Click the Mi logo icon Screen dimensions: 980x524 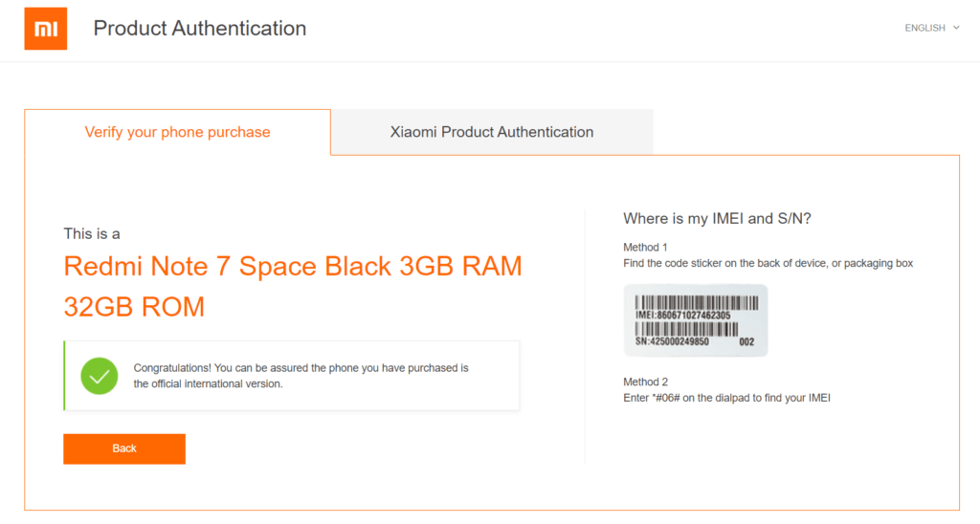pyautogui.click(x=46, y=29)
